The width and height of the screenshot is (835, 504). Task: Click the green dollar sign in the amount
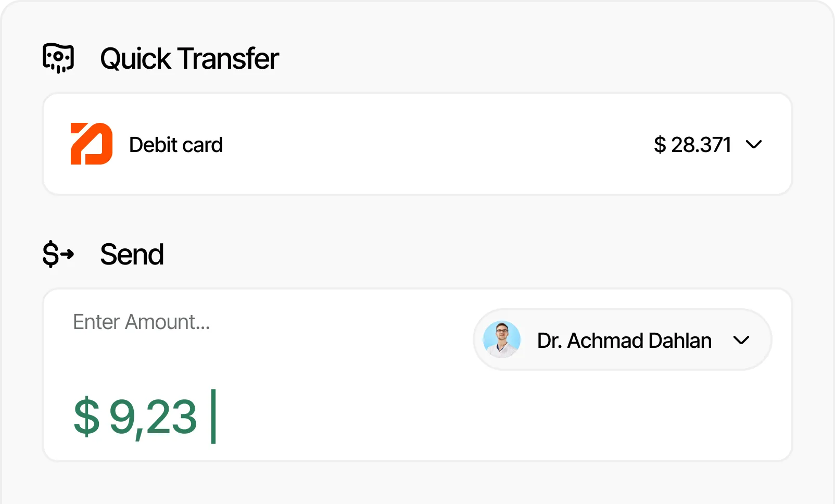pos(86,417)
